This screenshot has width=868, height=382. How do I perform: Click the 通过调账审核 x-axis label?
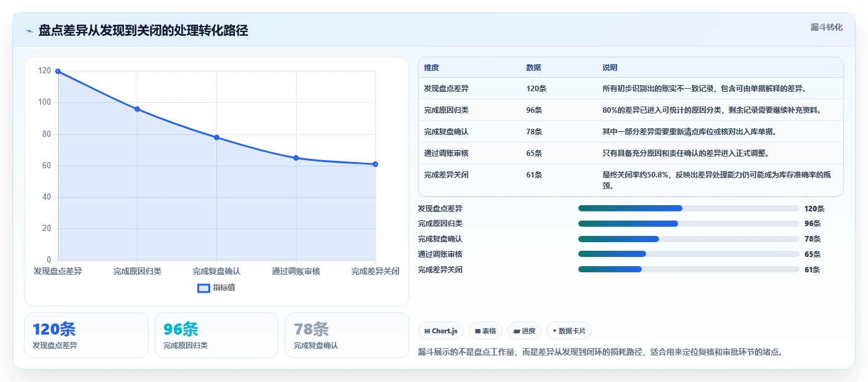[x=296, y=271]
